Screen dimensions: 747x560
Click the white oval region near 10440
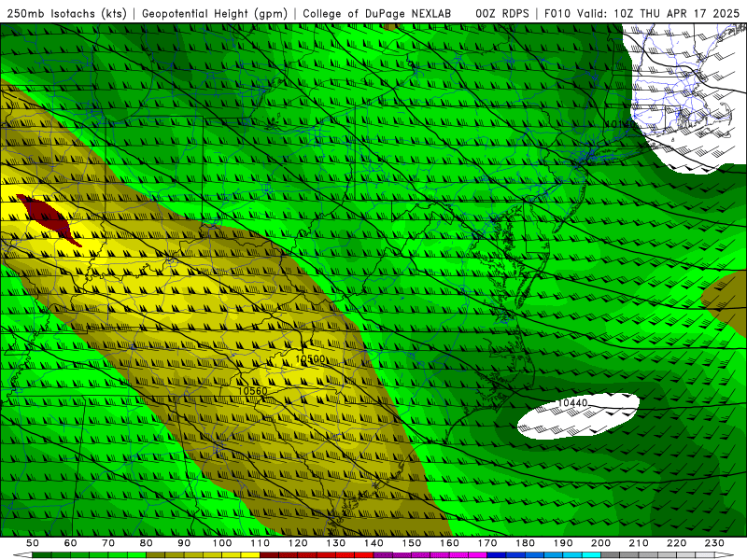578,415
